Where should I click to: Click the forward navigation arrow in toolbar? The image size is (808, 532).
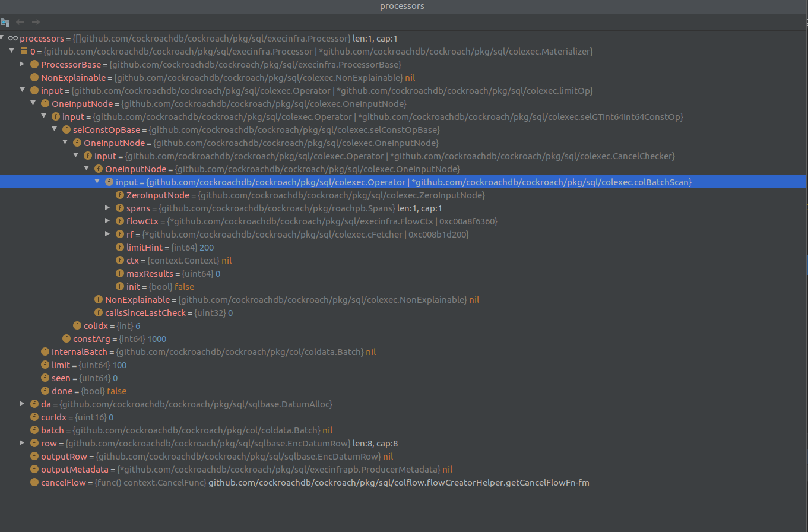36,22
